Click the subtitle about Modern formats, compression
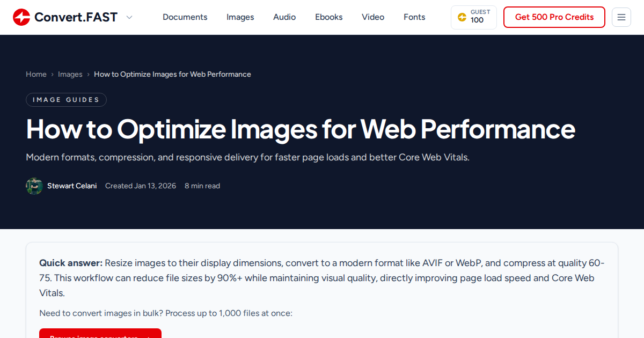The height and width of the screenshot is (338, 644). tap(247, 158)
